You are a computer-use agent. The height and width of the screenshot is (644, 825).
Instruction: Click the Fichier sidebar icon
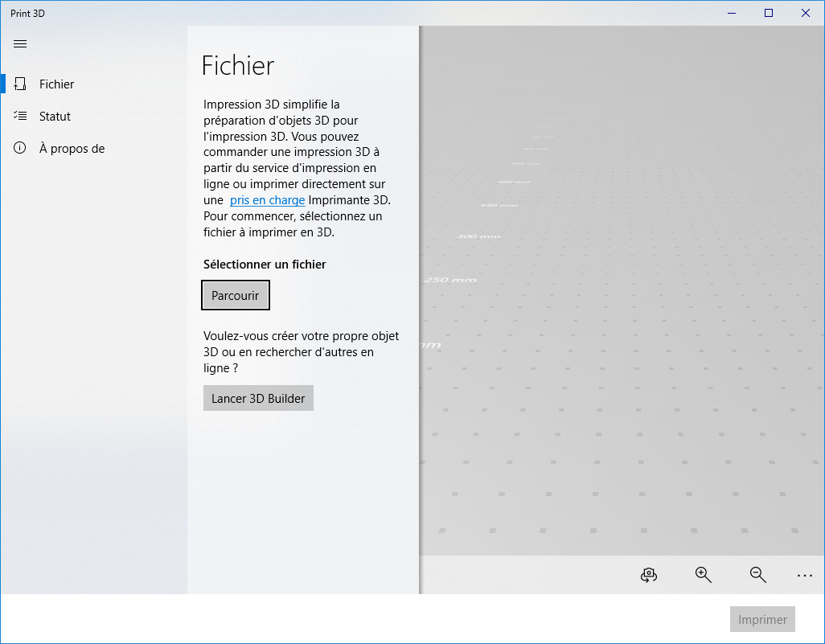[x=20, y=84]
